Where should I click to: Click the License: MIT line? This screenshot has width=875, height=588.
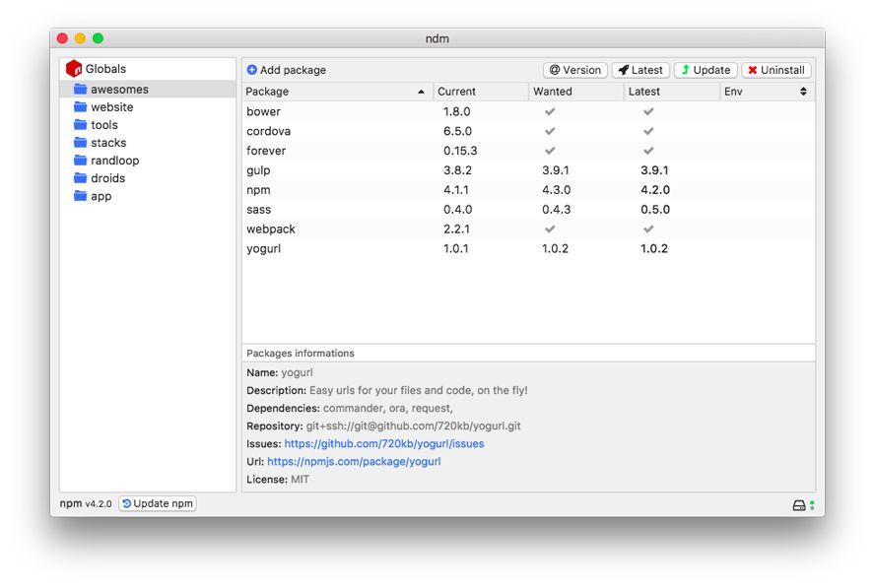click(278, 480)
